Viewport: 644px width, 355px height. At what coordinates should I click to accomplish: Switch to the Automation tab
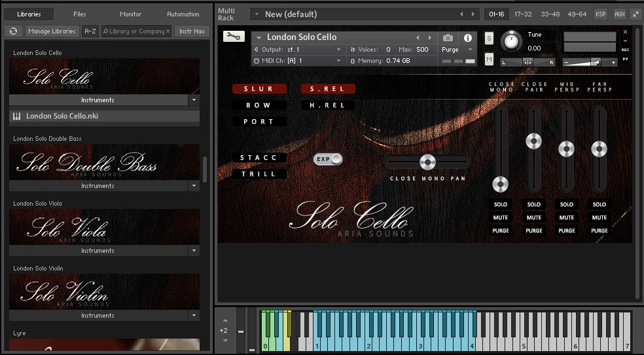click(x=183, y=14)
